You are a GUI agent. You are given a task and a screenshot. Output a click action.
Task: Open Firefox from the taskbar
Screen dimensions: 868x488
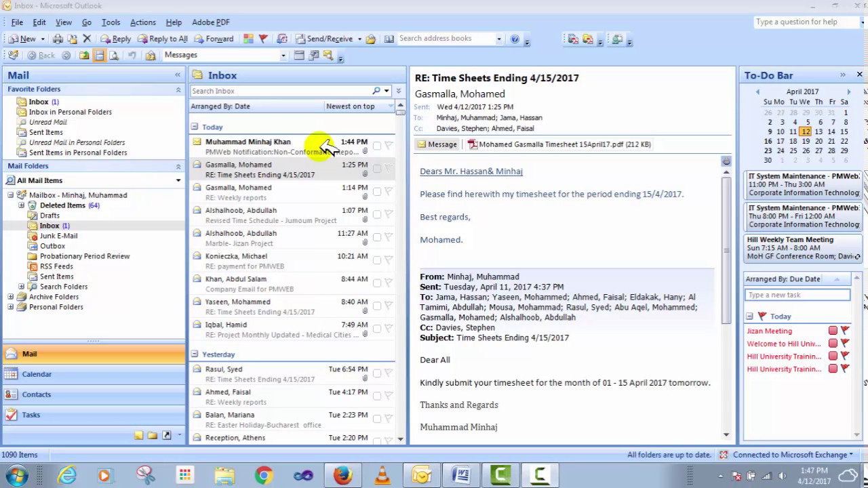342,475
